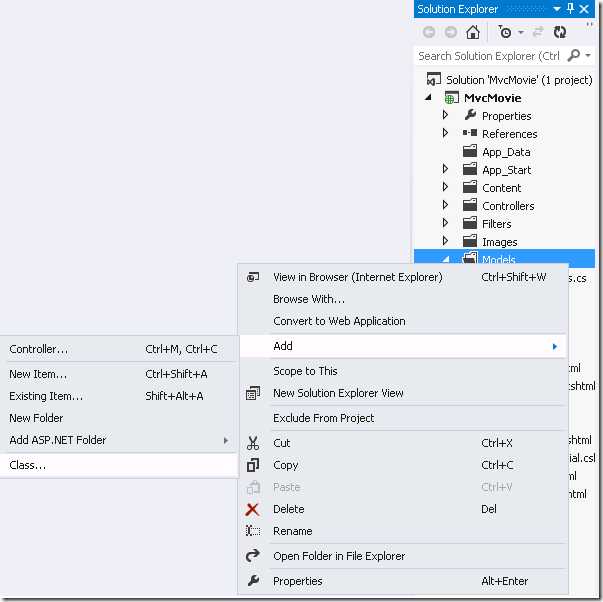Choose Class... from Add submenu
This screenshot has width=603, height=602.
click(x=118, y=465)
